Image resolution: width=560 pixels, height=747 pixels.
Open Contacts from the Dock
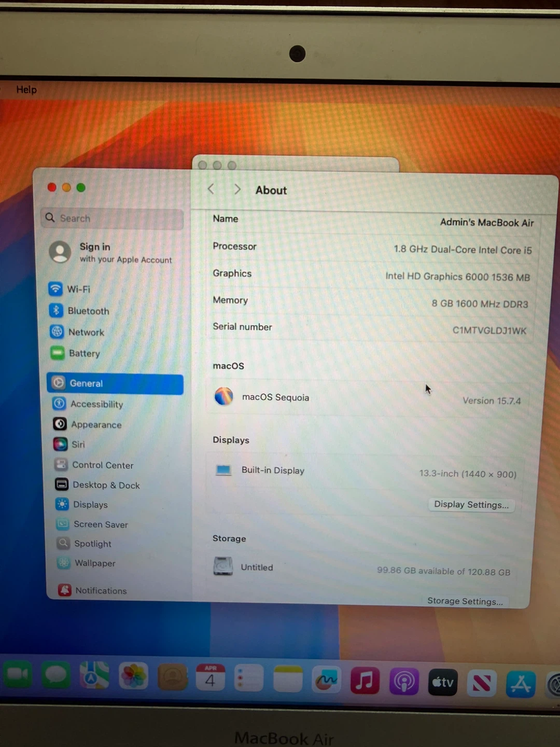(x=173, y=676)
